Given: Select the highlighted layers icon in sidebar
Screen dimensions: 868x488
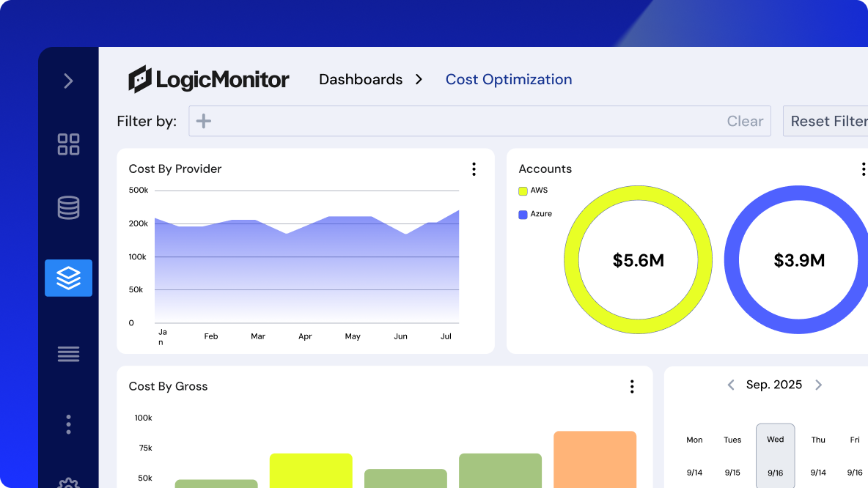Looking at the screenshot, I should click(x=68, y=278).
